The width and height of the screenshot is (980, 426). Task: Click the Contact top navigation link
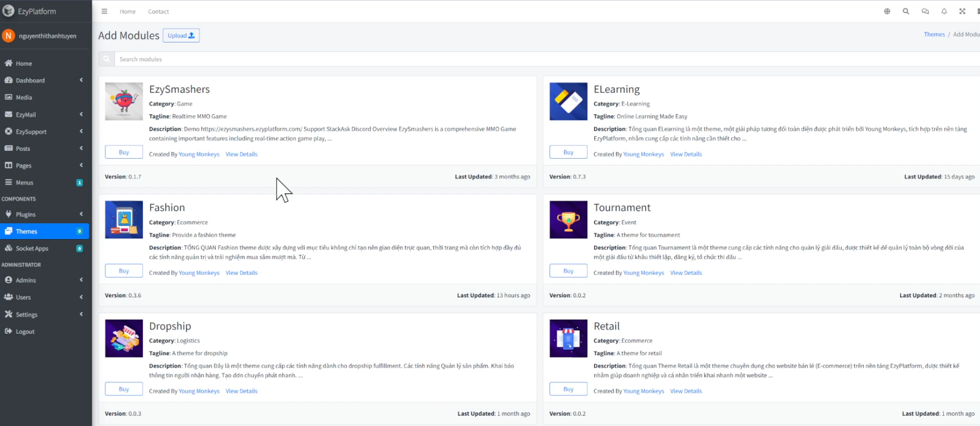click(159, 11)
